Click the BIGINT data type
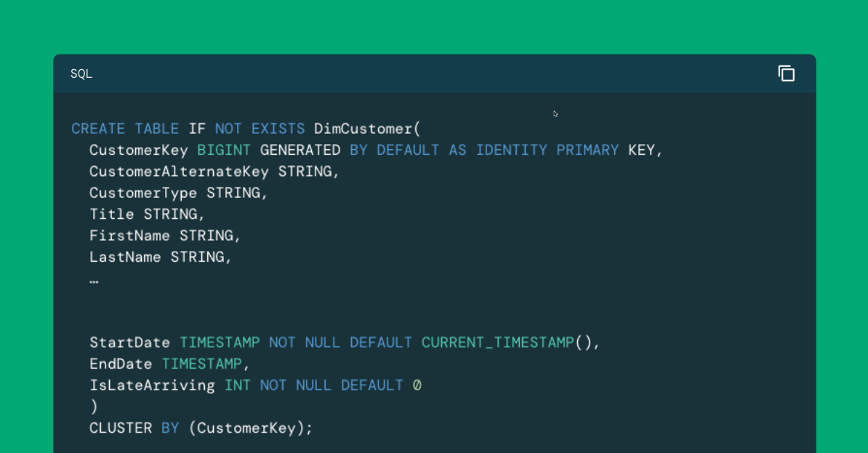Image resolution: width=868 pixels, height=453 pixels. pos(224,151)
